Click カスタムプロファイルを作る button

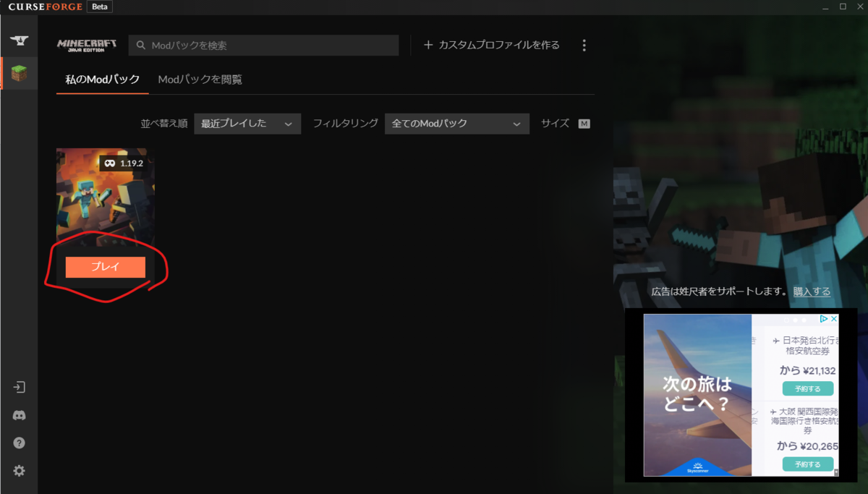tap(492, 45)
